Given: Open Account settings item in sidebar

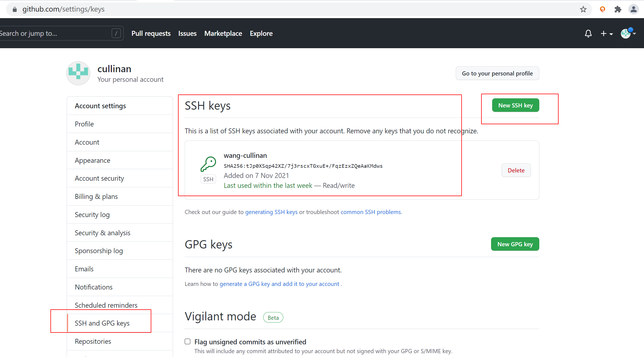Looking at the screenshot, I should coord(120,142).
